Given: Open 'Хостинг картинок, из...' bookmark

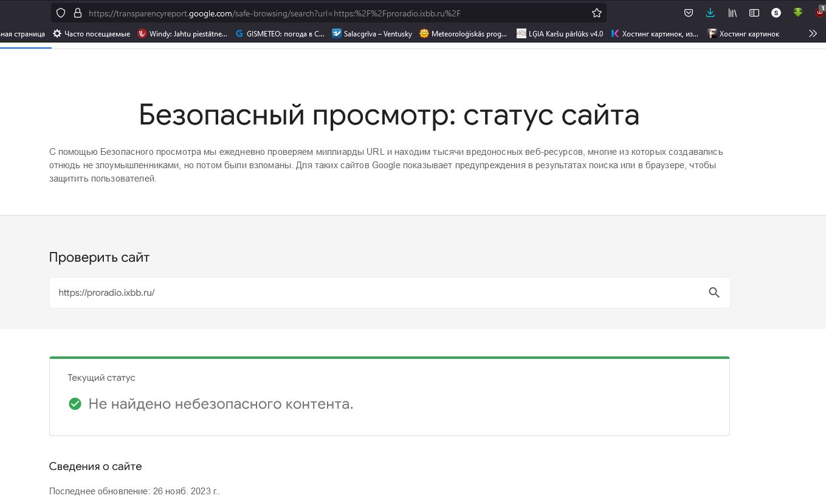Looking at the screenshot, I should click(x=655, y=34).
